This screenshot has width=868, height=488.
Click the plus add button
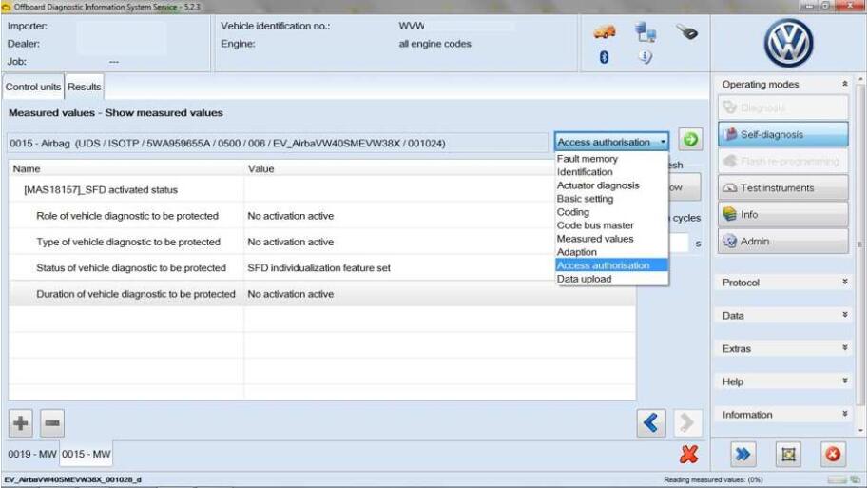point(21,423)
